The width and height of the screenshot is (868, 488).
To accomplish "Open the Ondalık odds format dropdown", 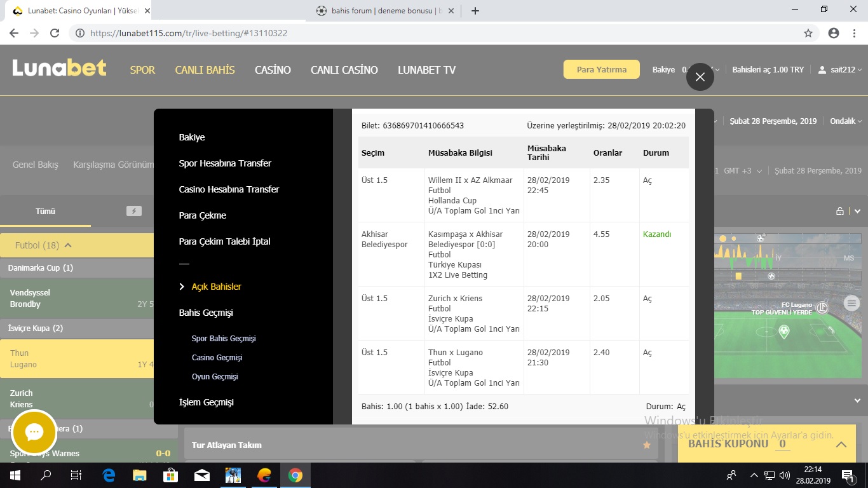I will tap(846, 121).
